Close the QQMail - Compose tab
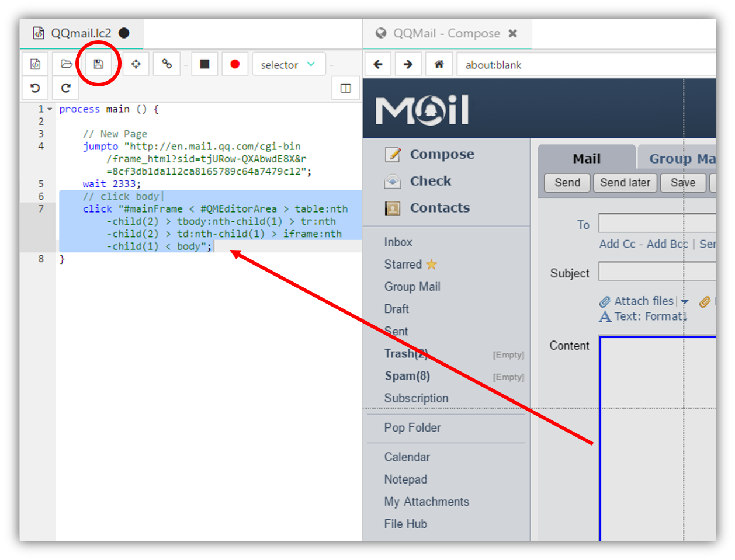The image size is (735, 560). (512, 33)
